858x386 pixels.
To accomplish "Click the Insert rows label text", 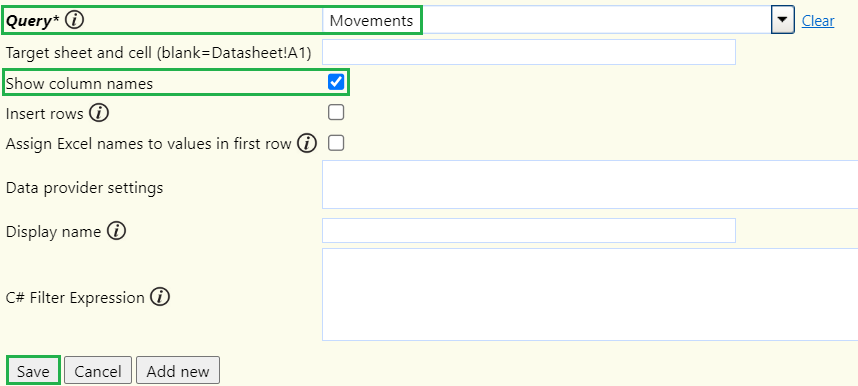I will (44, 114).
